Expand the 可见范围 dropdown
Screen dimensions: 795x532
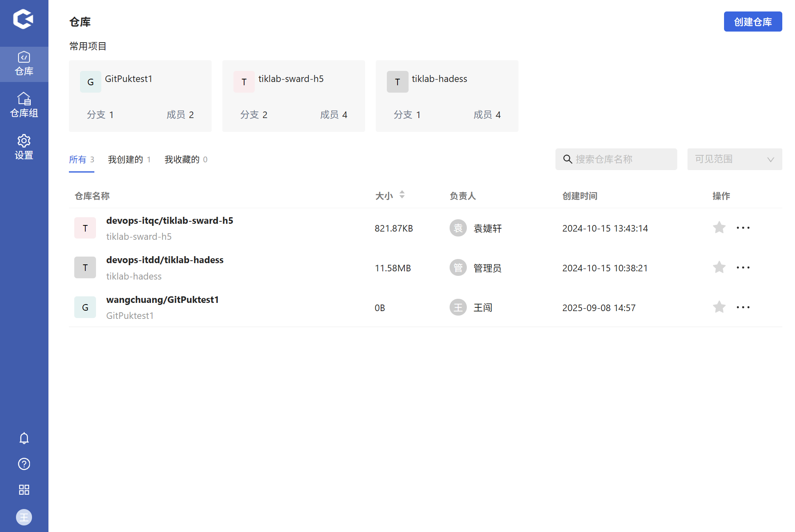(x=734, y=159)
